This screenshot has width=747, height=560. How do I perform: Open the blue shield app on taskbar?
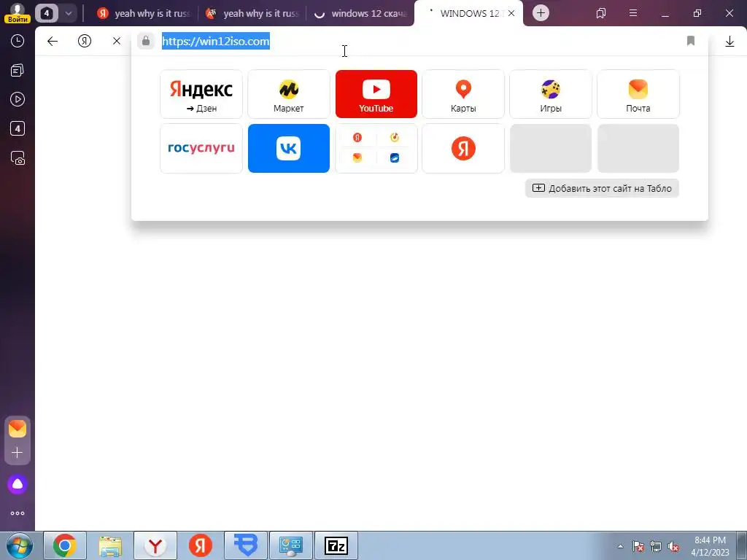pos(246,545)
